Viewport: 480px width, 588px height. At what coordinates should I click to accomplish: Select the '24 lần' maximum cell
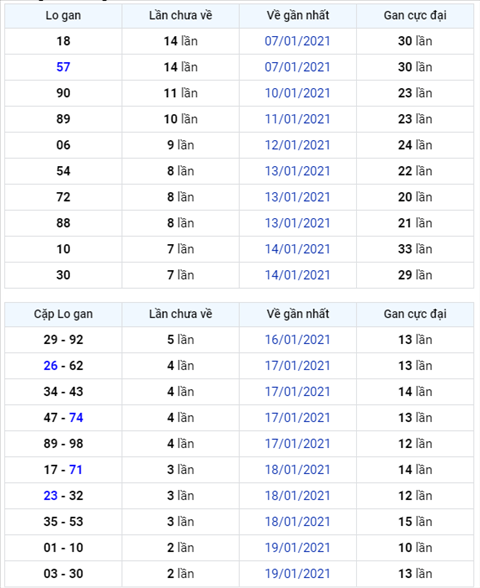pyautogui.click(x=415, y=145)
